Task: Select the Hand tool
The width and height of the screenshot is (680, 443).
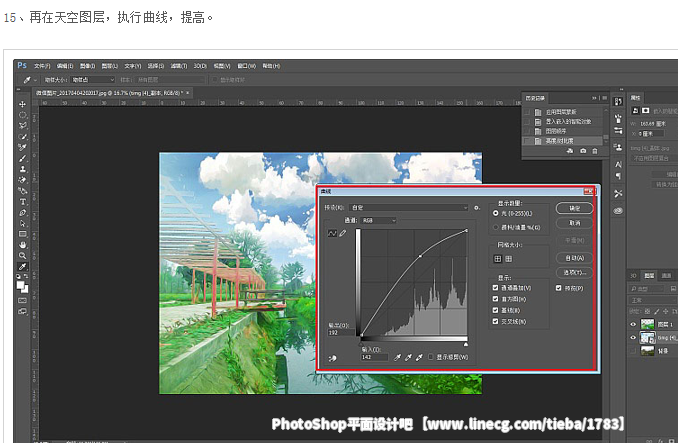Action: (23, 245)
